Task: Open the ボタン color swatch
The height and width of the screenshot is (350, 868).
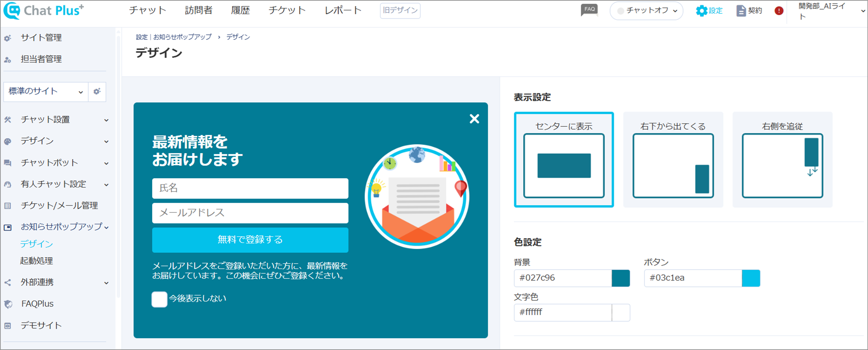Action: [x=751, y=278]
